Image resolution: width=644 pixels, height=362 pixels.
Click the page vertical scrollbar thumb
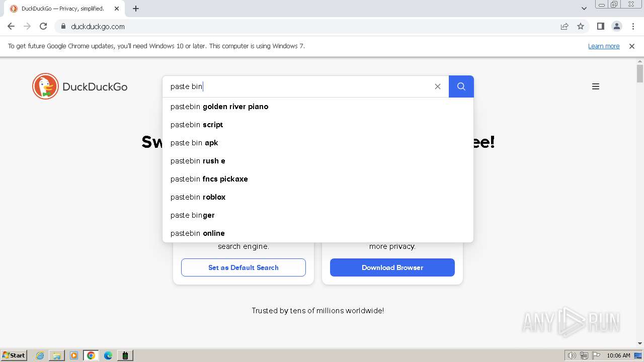[x=640, y=73]
